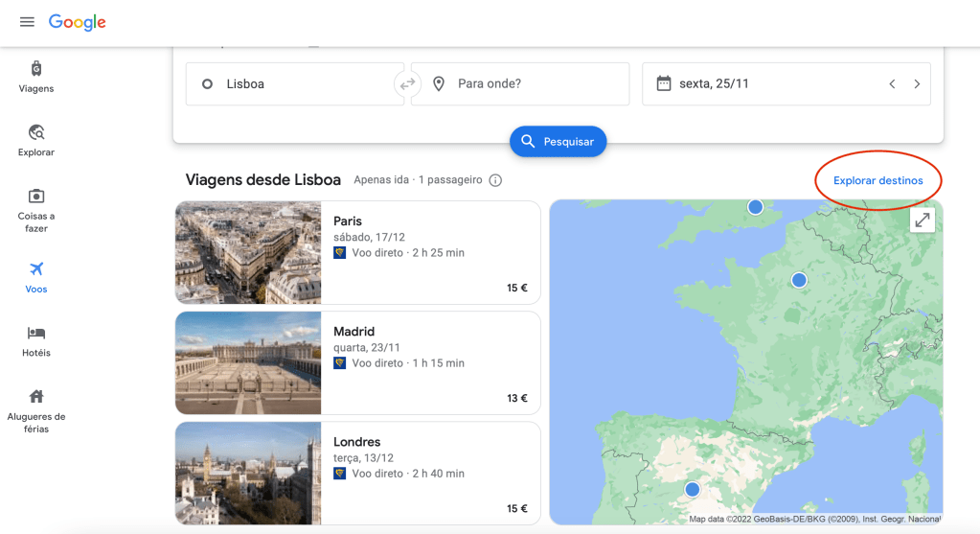Click the Google logo
This screenshot has height=534, width=980.
78,22
